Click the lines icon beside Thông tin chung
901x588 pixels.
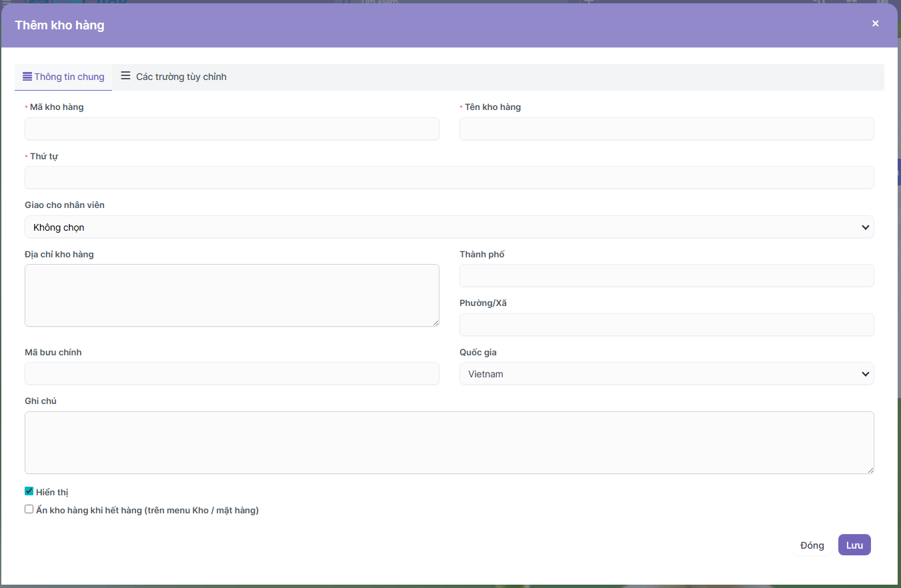(x=27, y=77)
